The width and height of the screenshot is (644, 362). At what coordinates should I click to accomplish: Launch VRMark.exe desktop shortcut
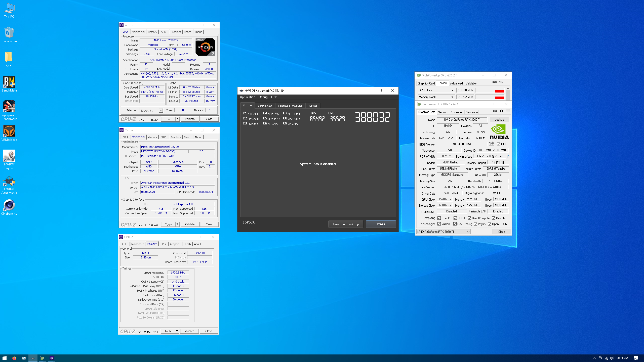[x=9, y=133]
